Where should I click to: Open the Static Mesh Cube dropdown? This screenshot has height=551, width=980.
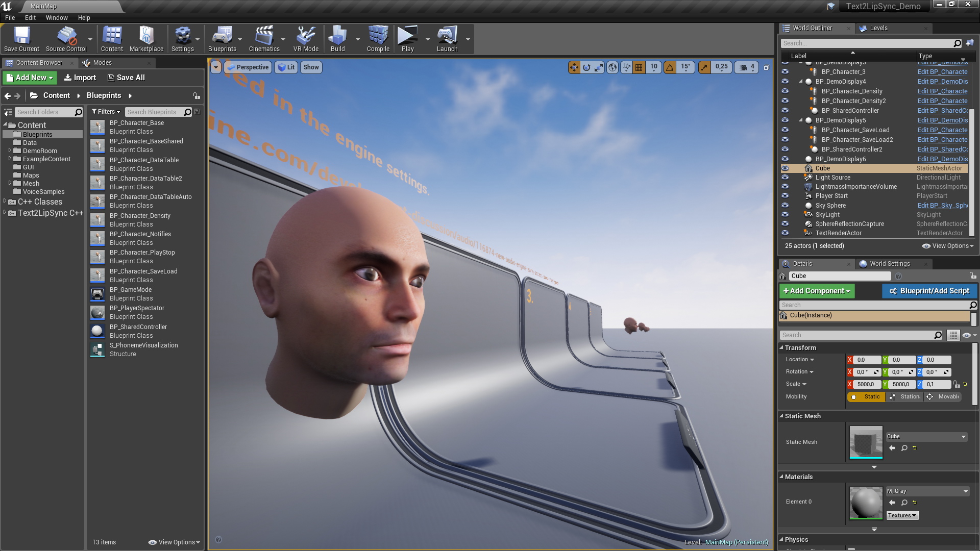click(926, 437)
